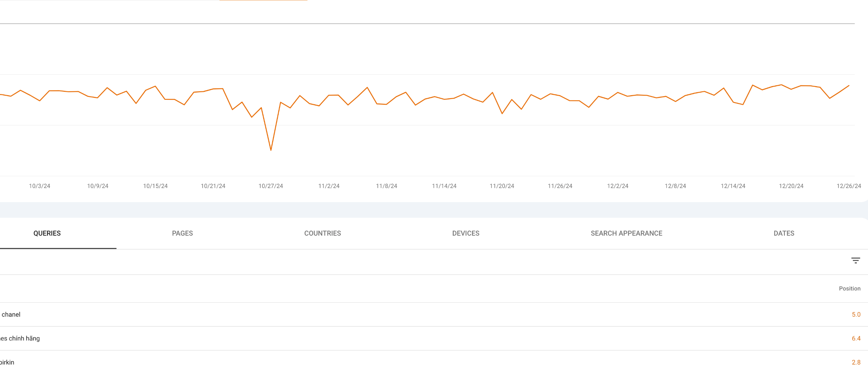Click the 10/21/24 date axis label
The image size is (868, 374).
[x=213, y=186]
